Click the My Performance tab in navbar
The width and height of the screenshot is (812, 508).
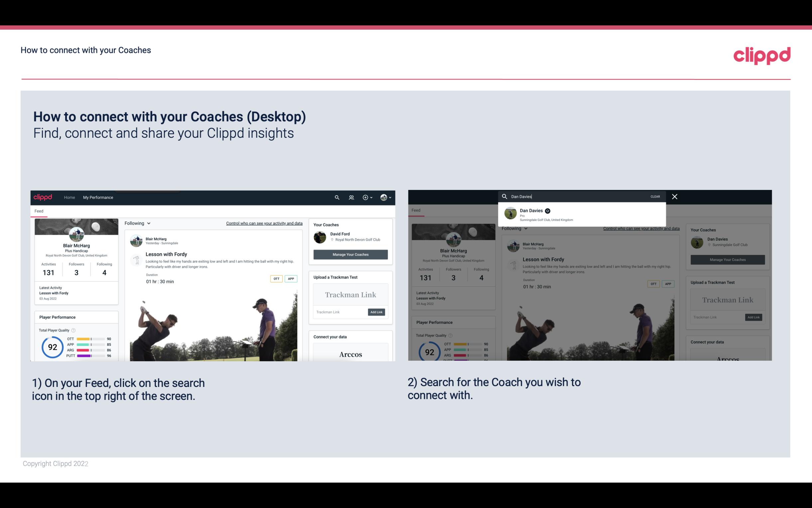click(x=98, y=197)
